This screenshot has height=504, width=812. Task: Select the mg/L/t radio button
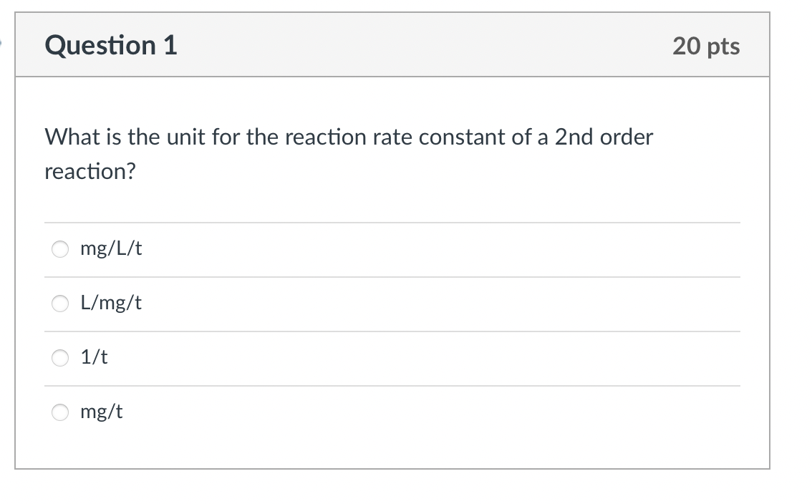pyautogui.click(x=60, y=249)
